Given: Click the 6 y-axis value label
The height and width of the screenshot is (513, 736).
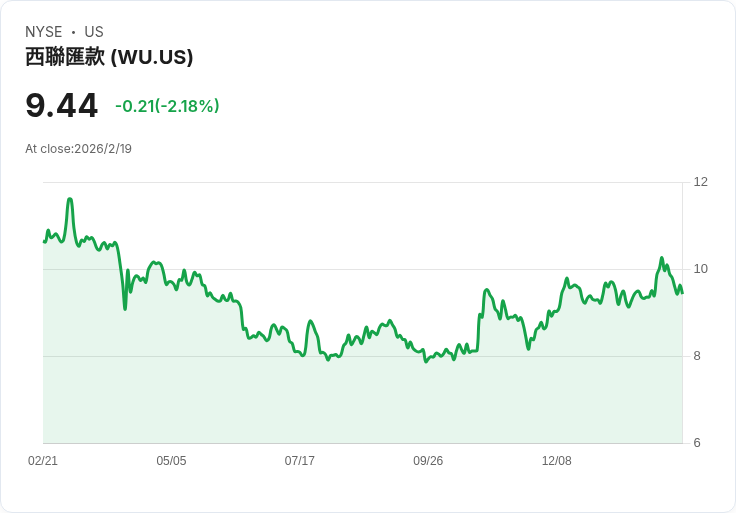Looking at the screenshot, I should [697, 443].
